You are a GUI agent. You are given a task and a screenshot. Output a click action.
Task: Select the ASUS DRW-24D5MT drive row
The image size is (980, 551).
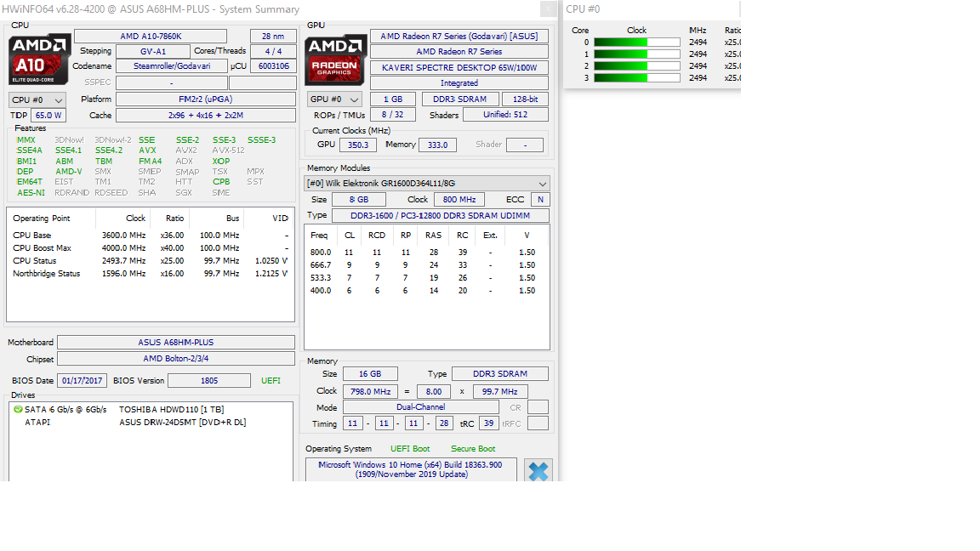tap(150, 423)
